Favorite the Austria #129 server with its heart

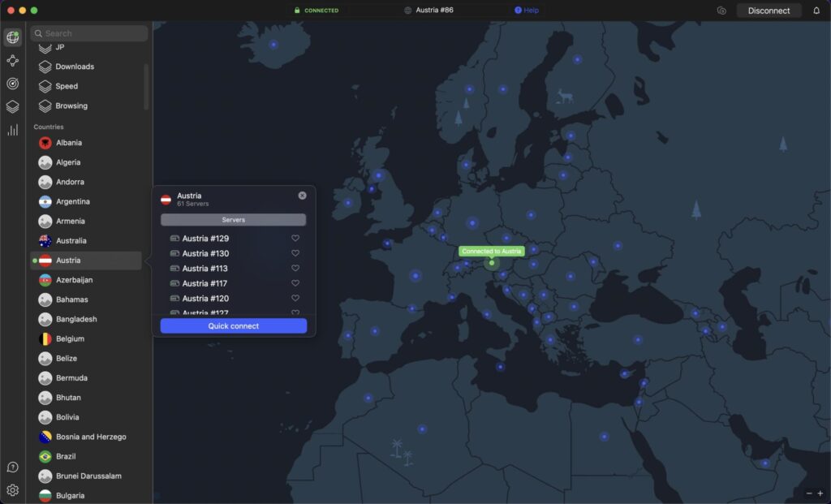click(x=295, y=239)
